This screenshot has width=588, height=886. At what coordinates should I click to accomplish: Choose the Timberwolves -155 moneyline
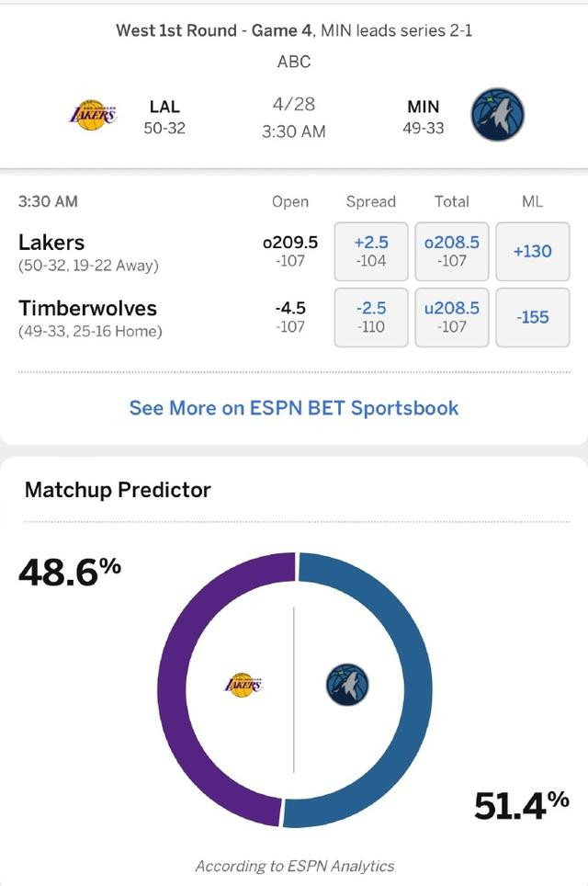click(x=533, y=317)
